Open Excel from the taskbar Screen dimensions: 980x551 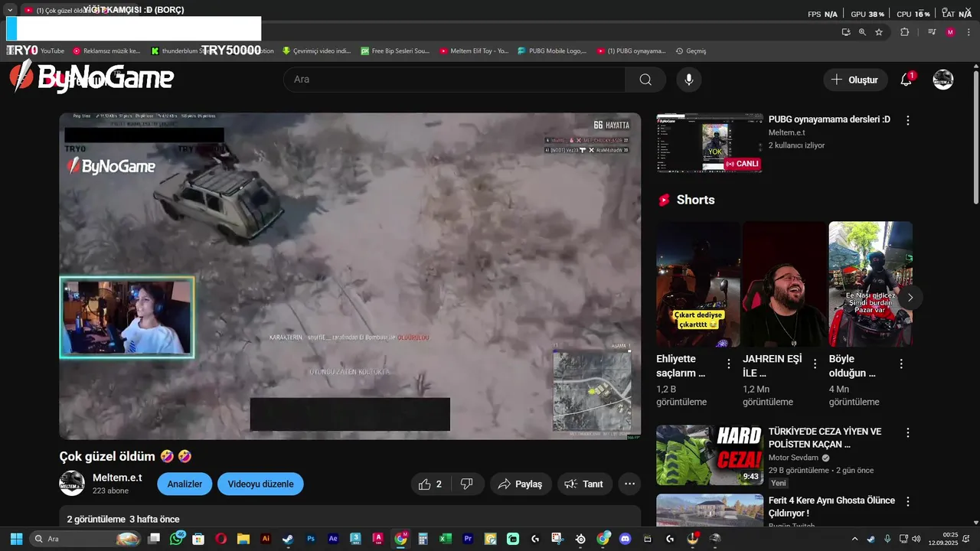445,539
